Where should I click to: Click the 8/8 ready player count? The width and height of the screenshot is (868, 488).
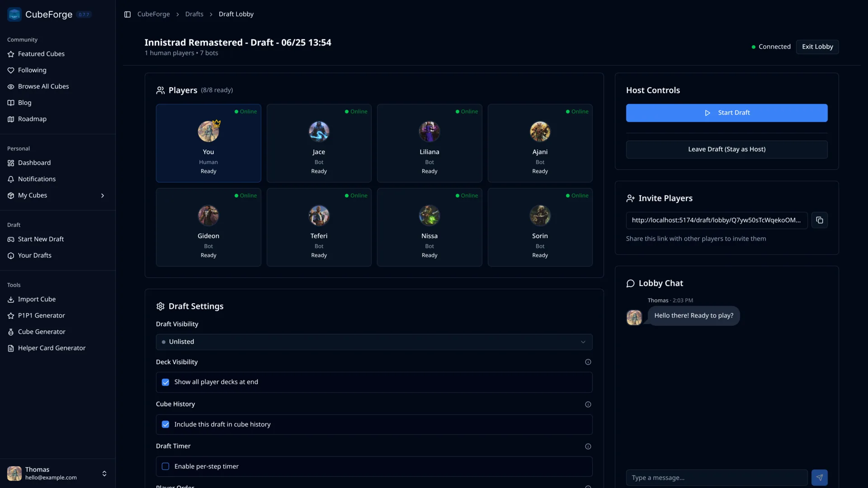(x=217, y=90)
